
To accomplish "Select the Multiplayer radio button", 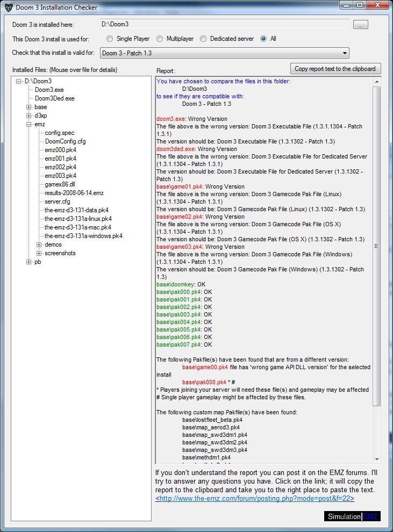I will 160,39.
